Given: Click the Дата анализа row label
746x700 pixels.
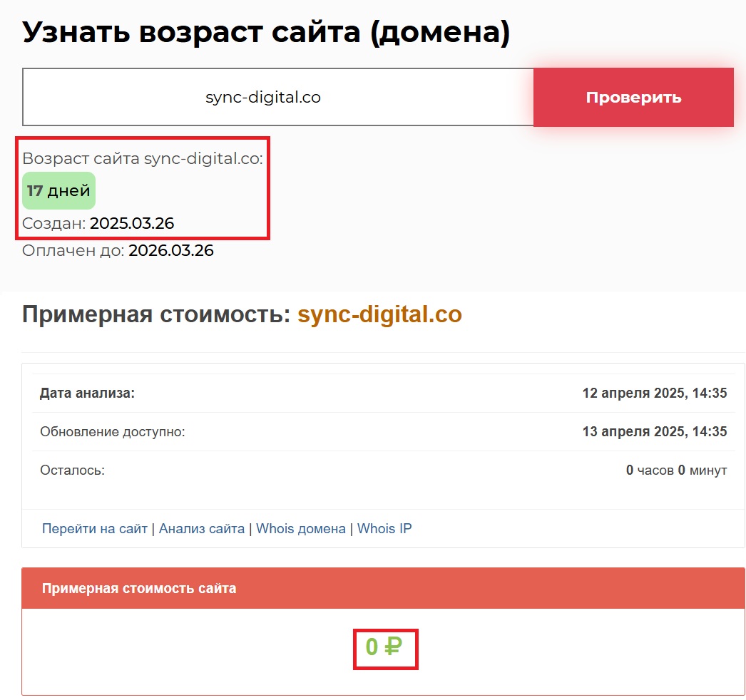Looking at the screenshot, I should tap(87, 393).
